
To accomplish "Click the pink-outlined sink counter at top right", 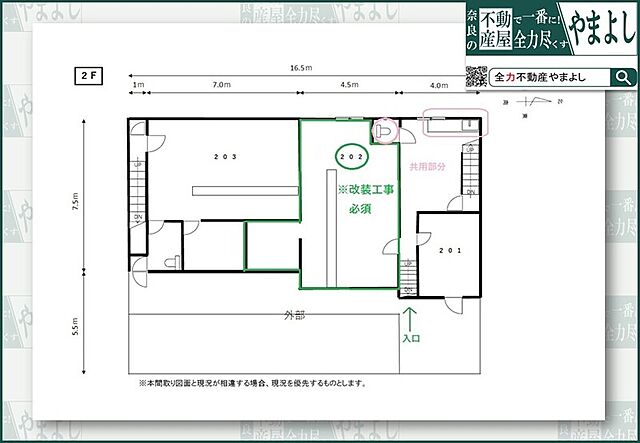I will tap(455, 123).
